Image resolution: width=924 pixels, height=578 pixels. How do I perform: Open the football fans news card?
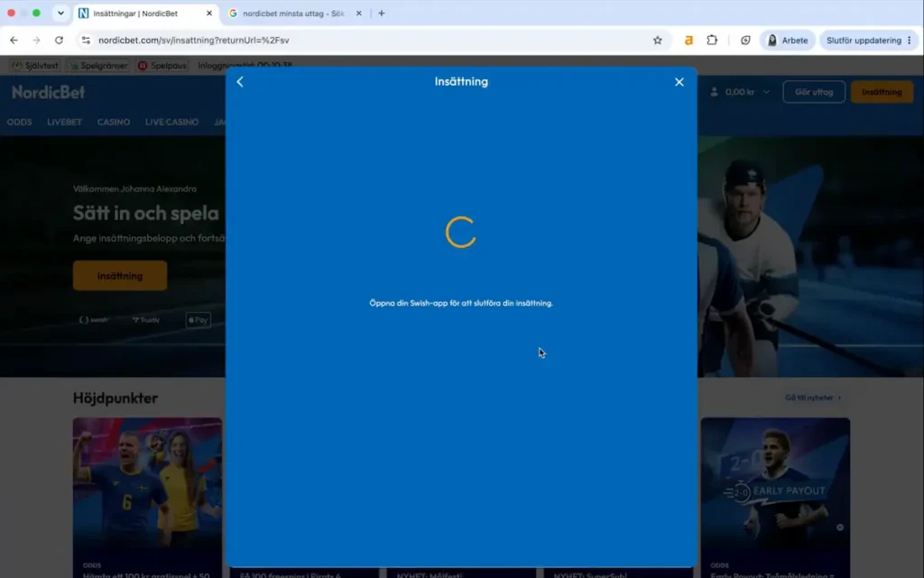pyautogui.click(x=147, y=498)
